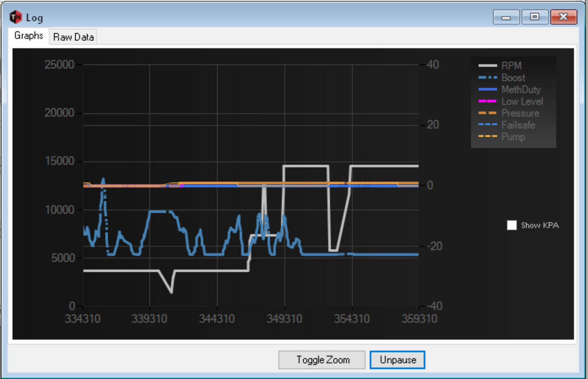The width and height of the screenshot is (588, 379).
Task: Minimize the Log window
Action: [506, 17]
